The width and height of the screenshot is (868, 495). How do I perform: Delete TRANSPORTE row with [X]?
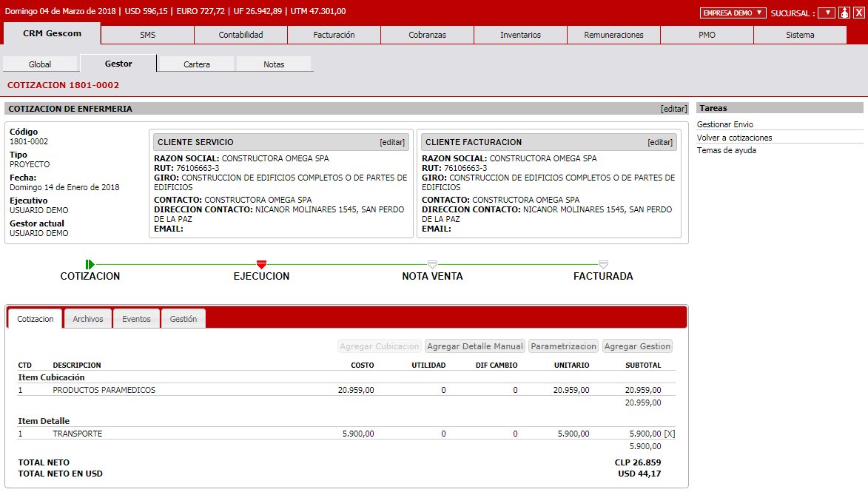coord(669,434)
